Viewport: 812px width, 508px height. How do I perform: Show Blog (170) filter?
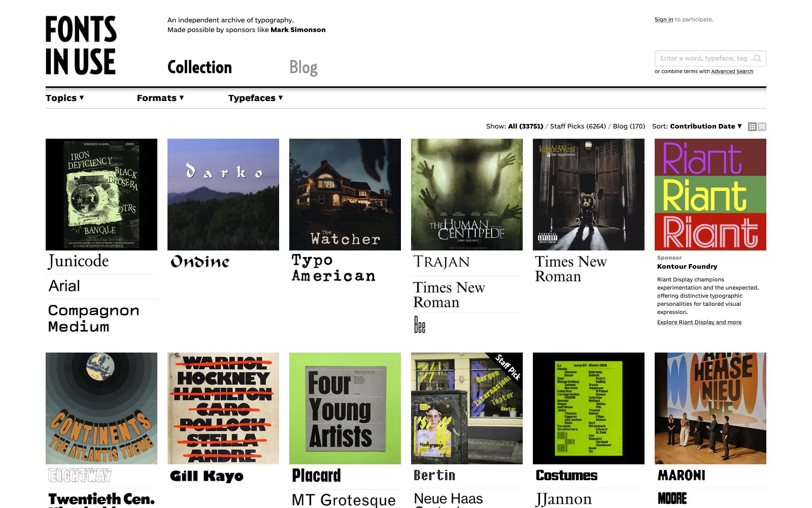click(629, 126)
